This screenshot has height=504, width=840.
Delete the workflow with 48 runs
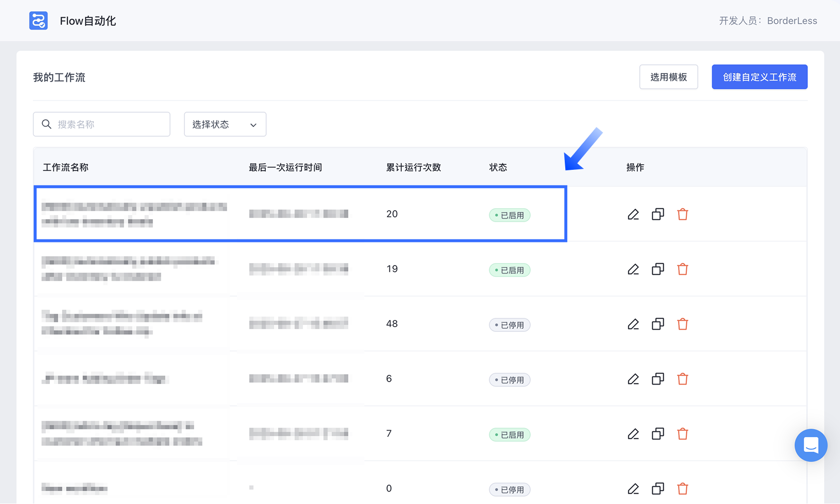click(x=682, y=324)
